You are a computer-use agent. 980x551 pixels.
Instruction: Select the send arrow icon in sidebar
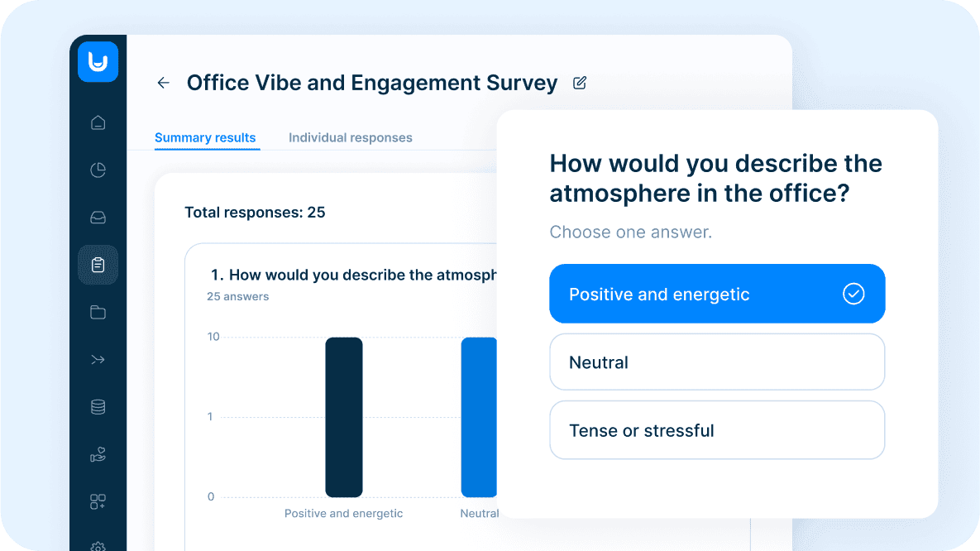point(98,359)
